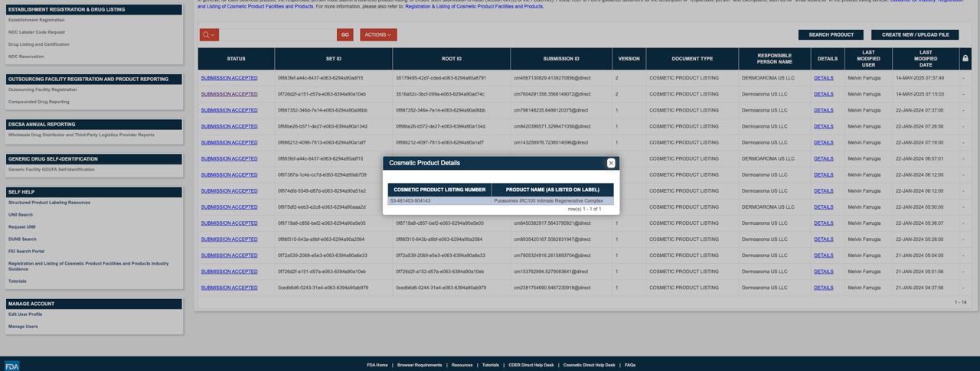
Task: Open DUNS Search sidebar link
Action: click(22, 239)
